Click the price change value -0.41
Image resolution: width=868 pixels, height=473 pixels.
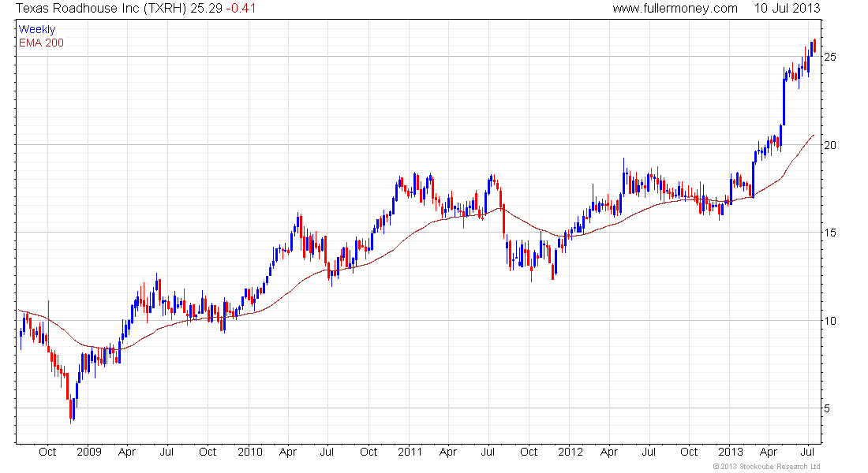[x=241, y=9]
